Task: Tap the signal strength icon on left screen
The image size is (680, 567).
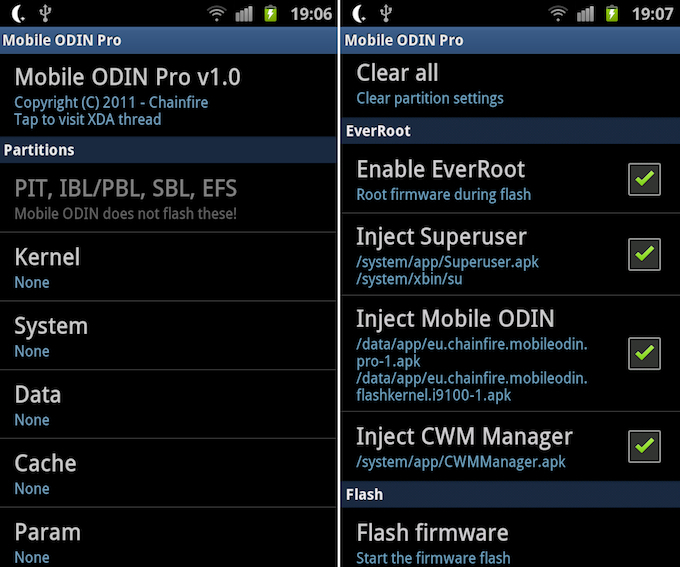Action: coord(244,14)
